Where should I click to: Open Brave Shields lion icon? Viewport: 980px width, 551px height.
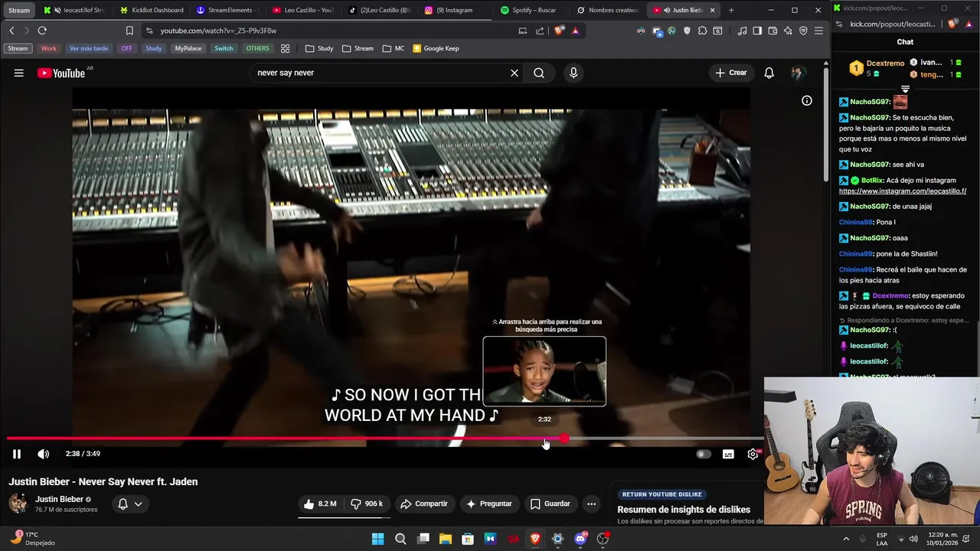point(558,31)
